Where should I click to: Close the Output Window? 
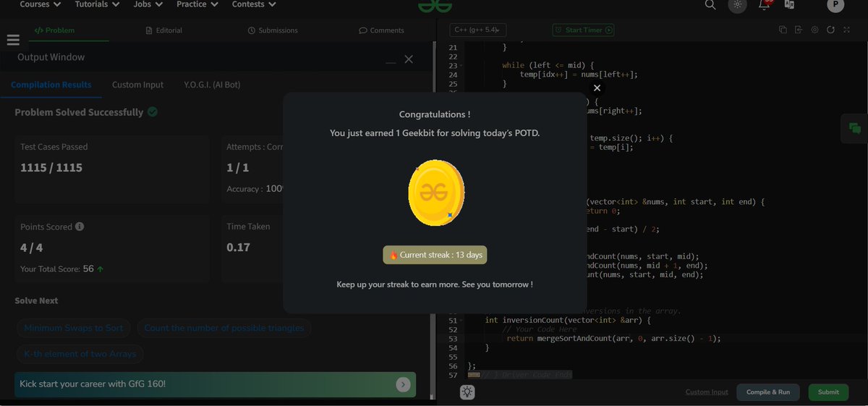(409, 59)
